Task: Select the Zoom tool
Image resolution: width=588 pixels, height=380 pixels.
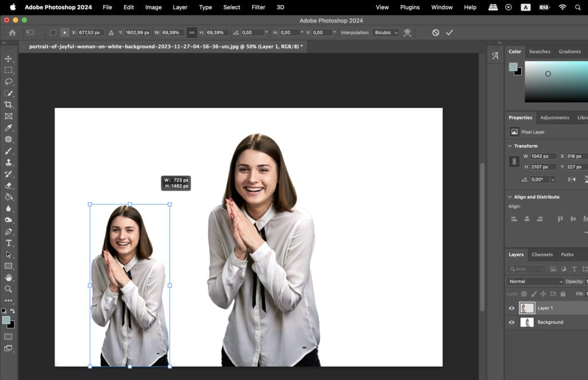Action: point(8,289)
